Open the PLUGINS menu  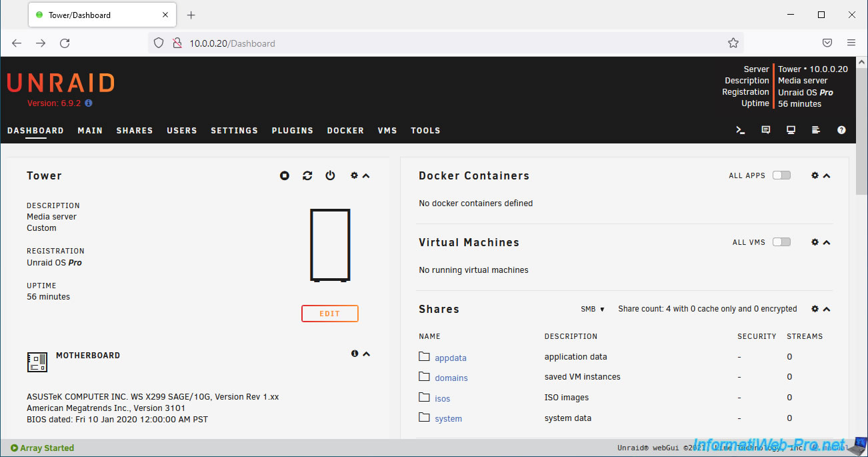coord(292,131)
